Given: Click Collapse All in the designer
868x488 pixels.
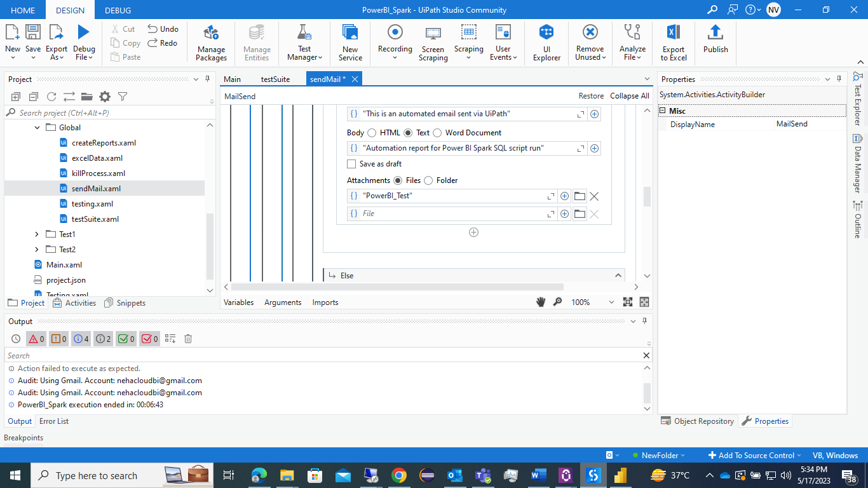Looking at the screenshot, I should (x=630, y=96).
